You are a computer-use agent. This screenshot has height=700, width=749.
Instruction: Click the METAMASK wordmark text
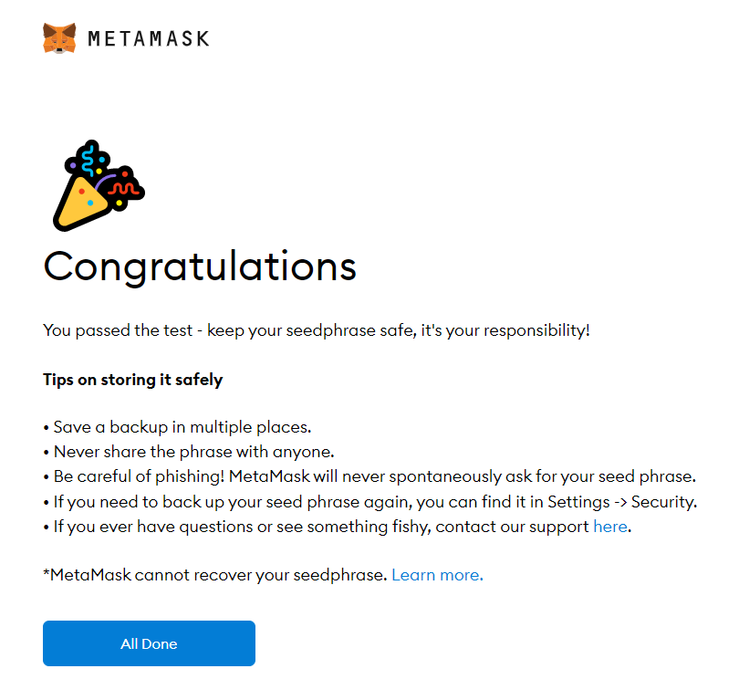click(149, 38)
